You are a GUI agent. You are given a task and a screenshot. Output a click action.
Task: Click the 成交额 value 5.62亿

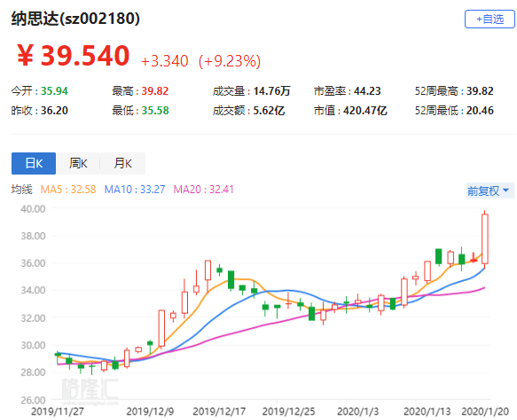point(269,111)
